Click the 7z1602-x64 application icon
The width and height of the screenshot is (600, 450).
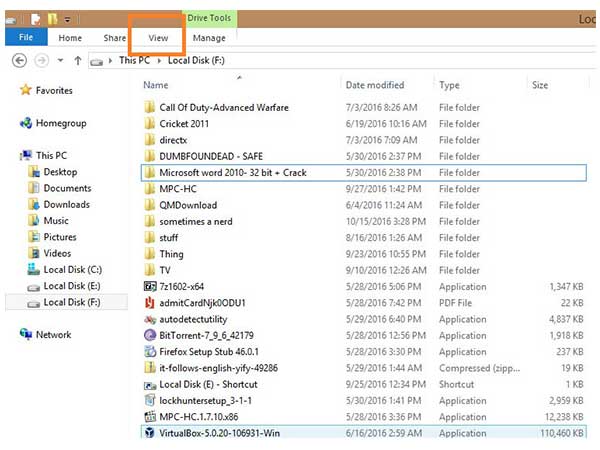point(149,286)
